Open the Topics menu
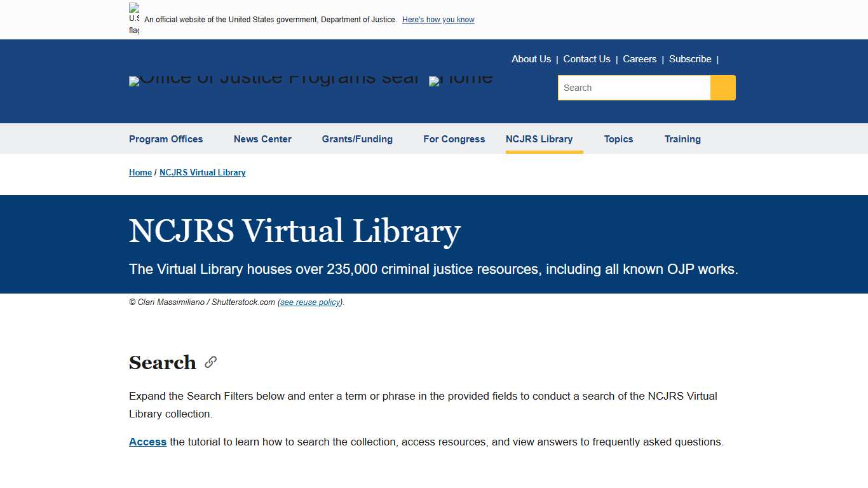This screenshot has width=868, height=488. point(618,139)
